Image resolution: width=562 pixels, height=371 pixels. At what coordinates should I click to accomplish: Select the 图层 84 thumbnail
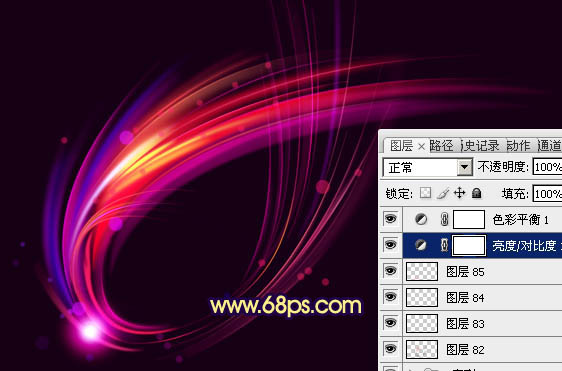pos(422,297)
